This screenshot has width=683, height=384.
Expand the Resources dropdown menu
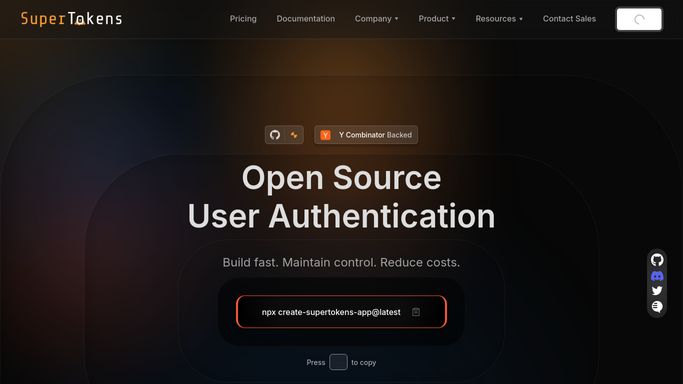pos(499,19)
